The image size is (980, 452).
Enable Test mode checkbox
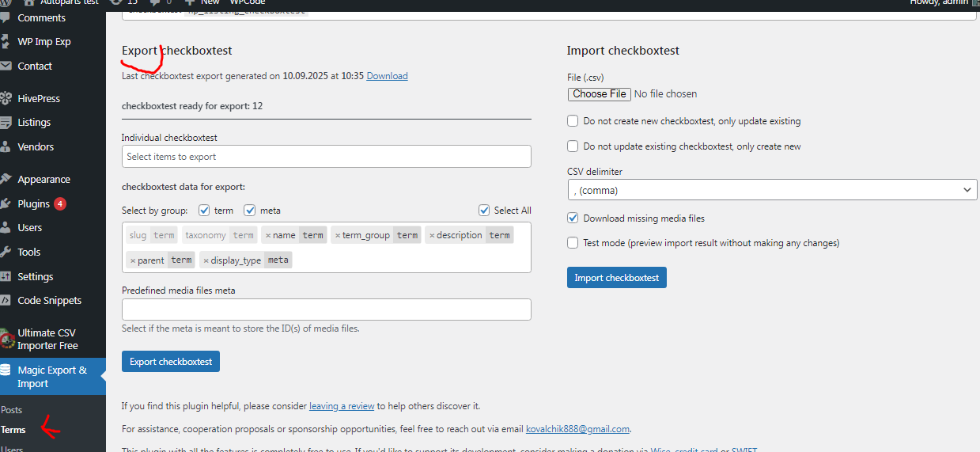click(x=573, y=243)
